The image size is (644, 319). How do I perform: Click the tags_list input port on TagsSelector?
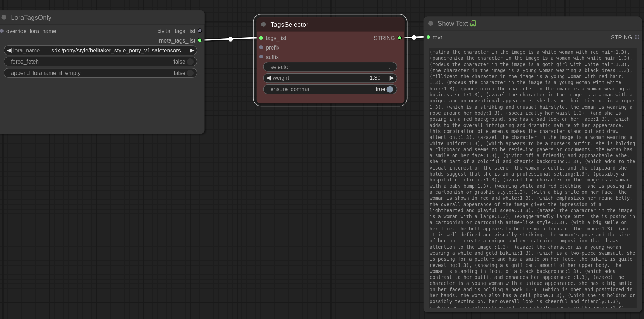click(x=261, y=38)
